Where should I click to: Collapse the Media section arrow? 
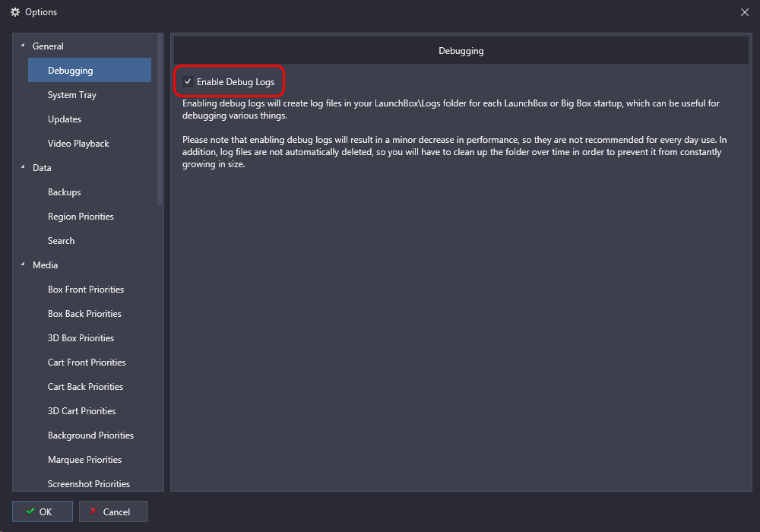23,264
